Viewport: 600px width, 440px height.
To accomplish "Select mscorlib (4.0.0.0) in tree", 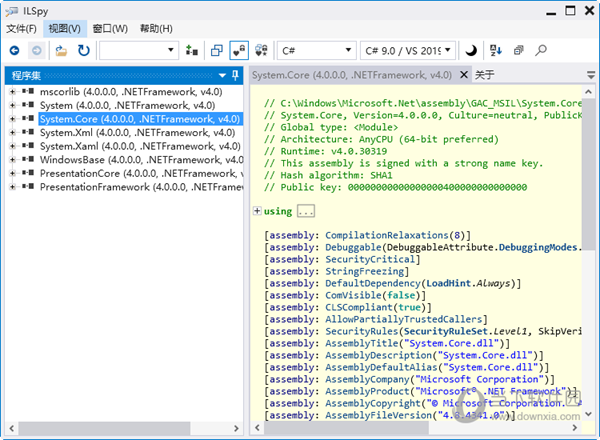I will pyautogui.click(x=131, y=92).
